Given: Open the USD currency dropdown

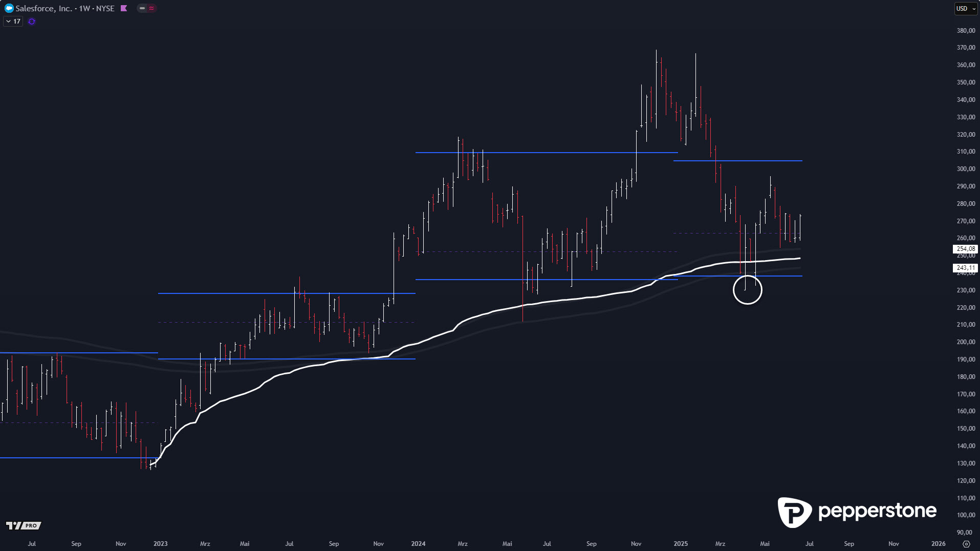Looking at the screenshot, I should pos(966,9).
